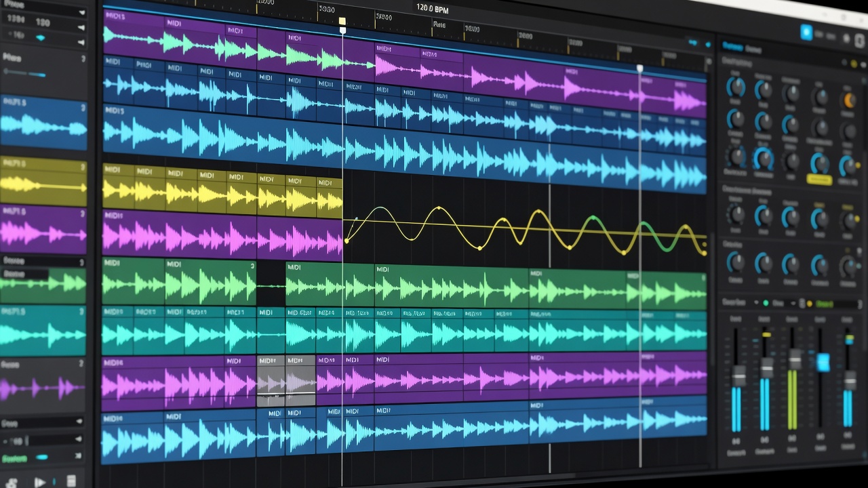The height and width of the screenshot is (488, 868).
Task: Click the highlighted blue square button top right
Action: [x=806, y=33]
